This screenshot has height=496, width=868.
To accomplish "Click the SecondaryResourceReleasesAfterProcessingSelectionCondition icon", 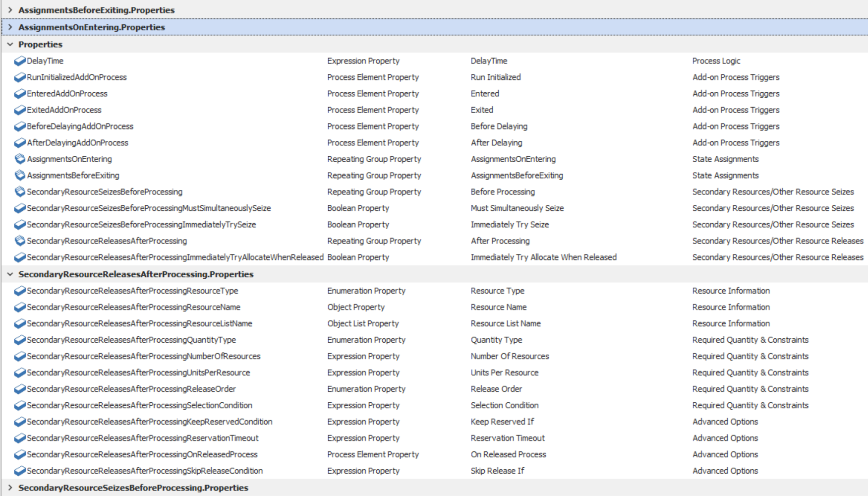I will (x=20, y=406).
